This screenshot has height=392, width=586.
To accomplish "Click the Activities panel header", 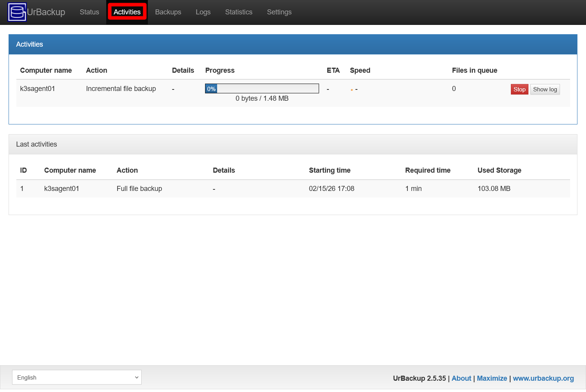I will coord(29,44).
